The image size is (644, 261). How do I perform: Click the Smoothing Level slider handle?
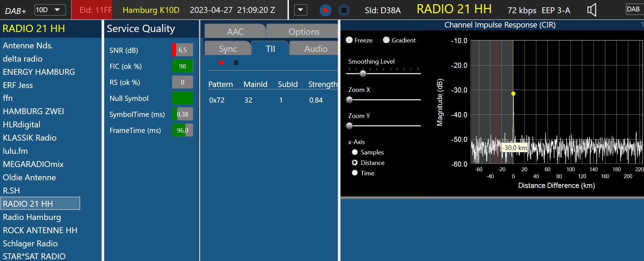363,73
